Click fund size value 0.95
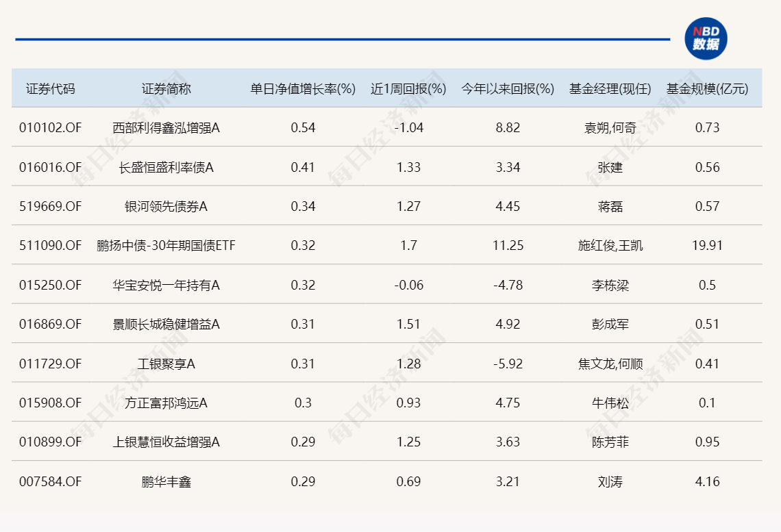The width and height of the screenshot is (781, 532). [x=707, y=442]
